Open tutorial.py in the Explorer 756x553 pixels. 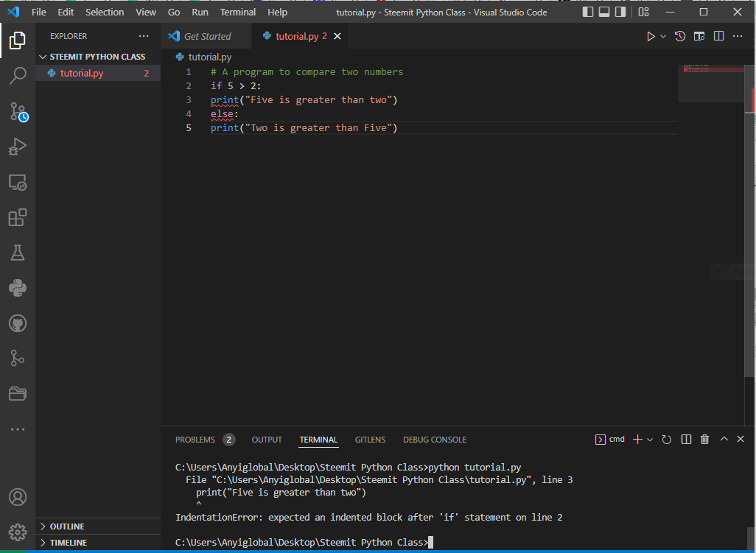(82, 73)
